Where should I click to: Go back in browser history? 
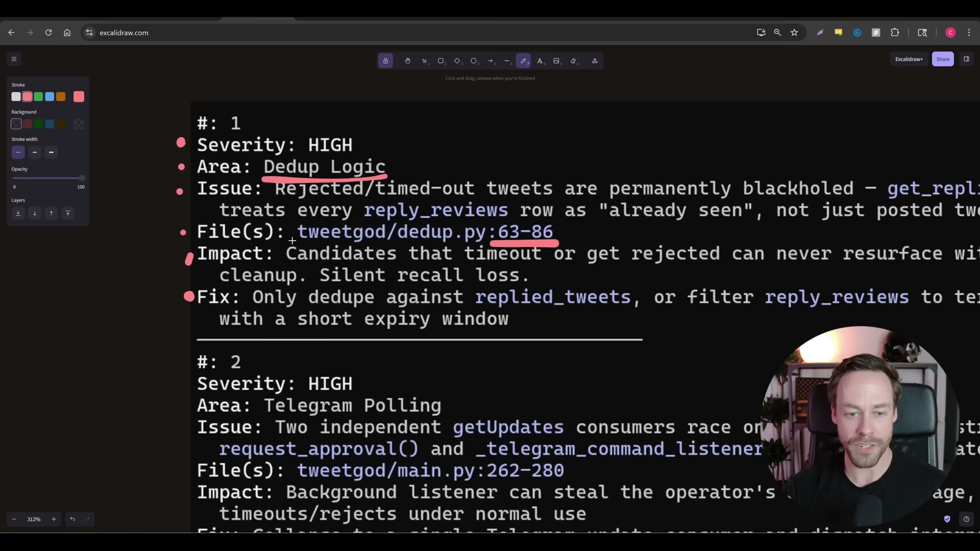point(11,33)
